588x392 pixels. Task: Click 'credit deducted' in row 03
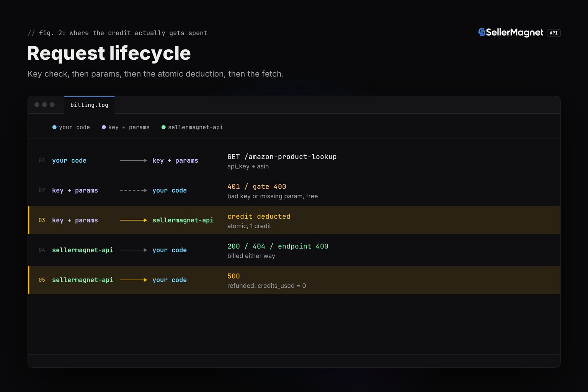[x=259, y=216]
